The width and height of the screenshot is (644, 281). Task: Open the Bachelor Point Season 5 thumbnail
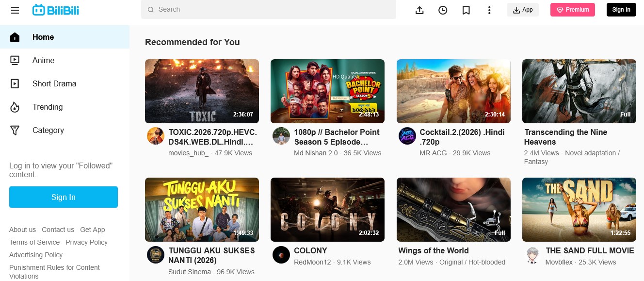pyautogui.click(x=327, y=91)
